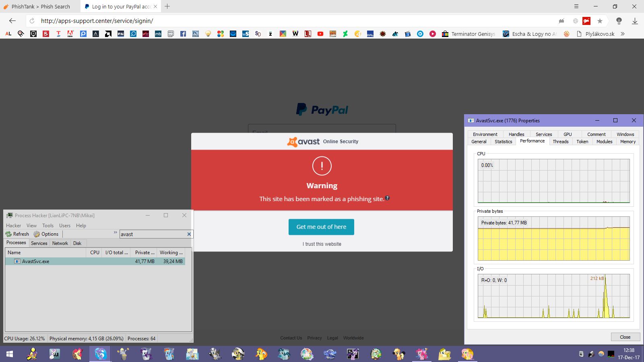
Task: Open the Threads tab in Properties
Action: pos(561,142)
